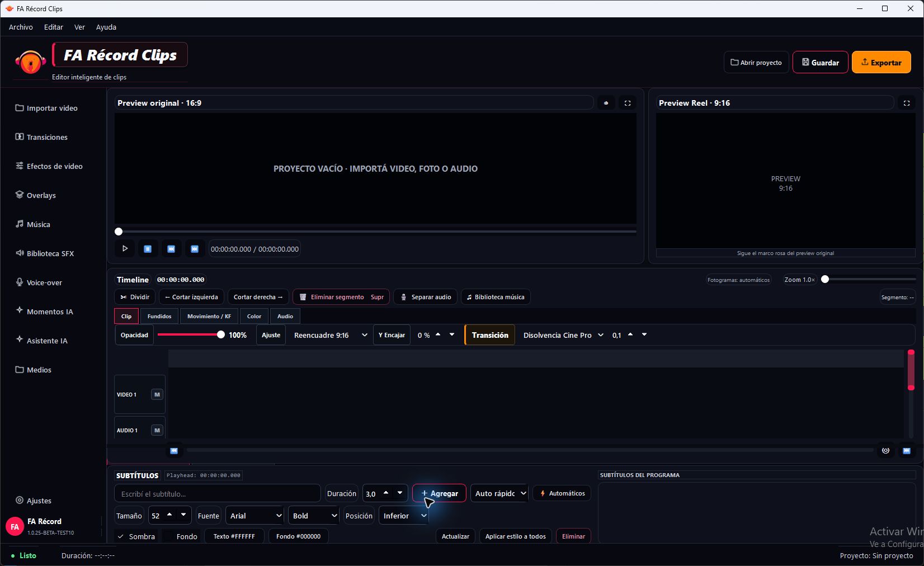Screen dimensions: 924x566
Task: Open Momentos IA panel
Action: (x=45, y=312)
